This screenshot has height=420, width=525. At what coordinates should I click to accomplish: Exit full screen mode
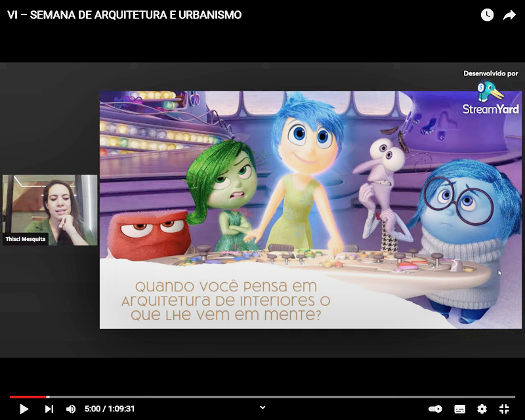pos(504,409)
